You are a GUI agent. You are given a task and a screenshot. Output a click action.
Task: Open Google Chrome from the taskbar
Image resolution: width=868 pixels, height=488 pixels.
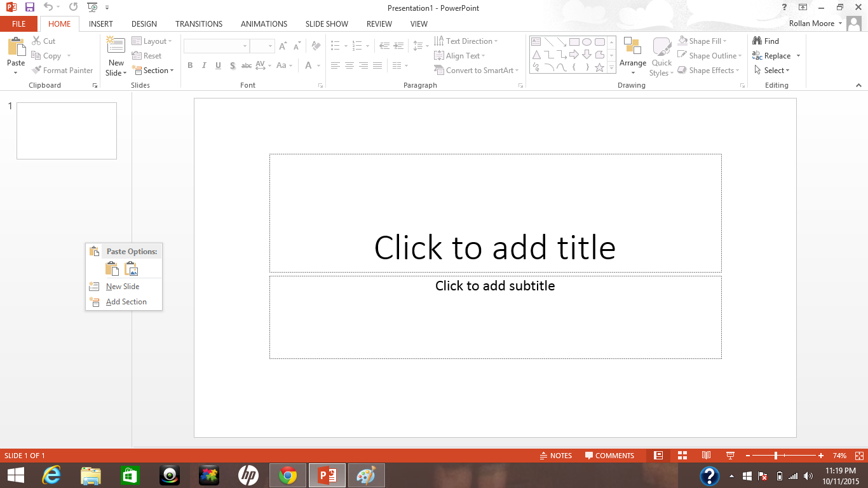288,475
